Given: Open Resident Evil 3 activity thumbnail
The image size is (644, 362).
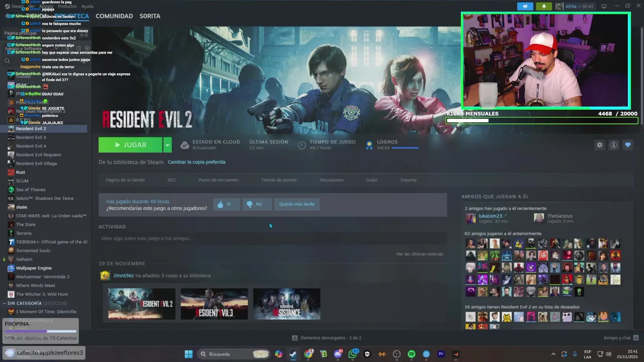Looking at the screenshot, I should pyautogui.click(x=214, y=304).
